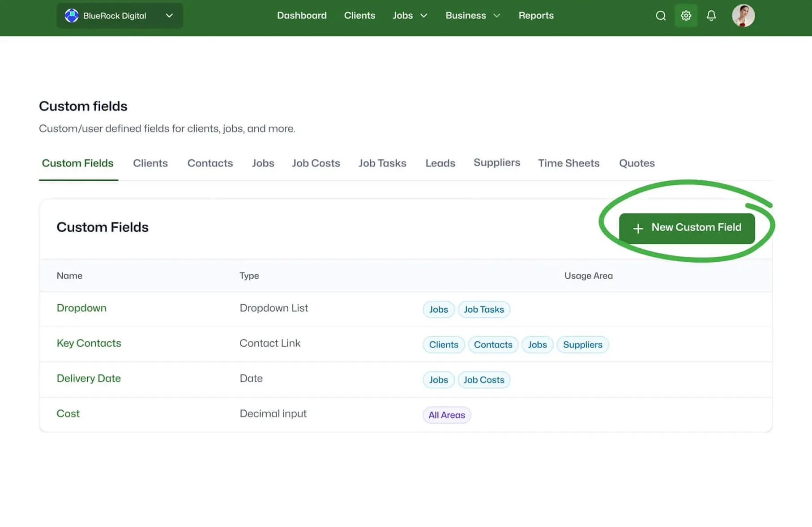Open settings gear icon
This screenshot has height=527, width=812.
tap(686, 16)
